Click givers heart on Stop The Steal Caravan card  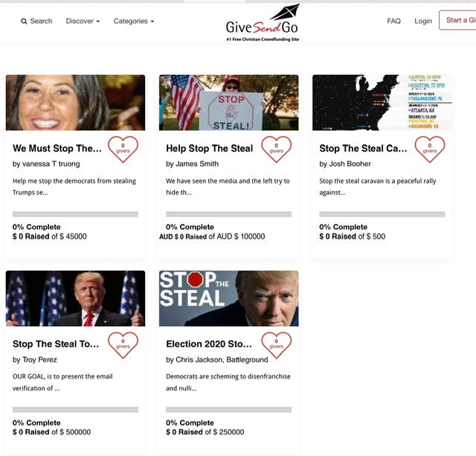coord(430,149)
